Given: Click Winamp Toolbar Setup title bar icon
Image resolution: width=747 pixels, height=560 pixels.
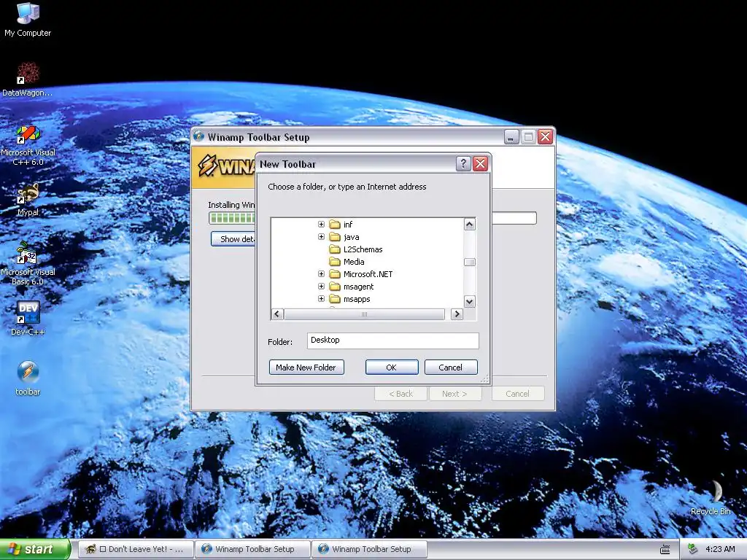Looking at the screenshot, I should (198, 136).
